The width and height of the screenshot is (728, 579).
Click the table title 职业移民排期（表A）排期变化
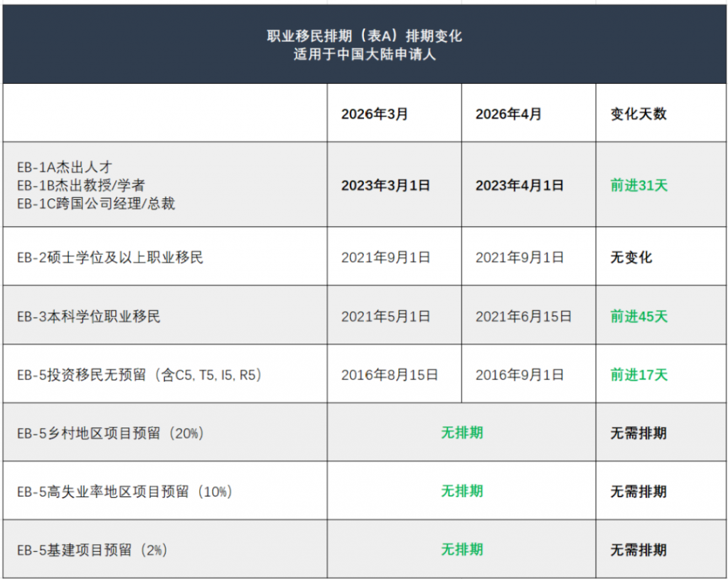click(364, 36)
